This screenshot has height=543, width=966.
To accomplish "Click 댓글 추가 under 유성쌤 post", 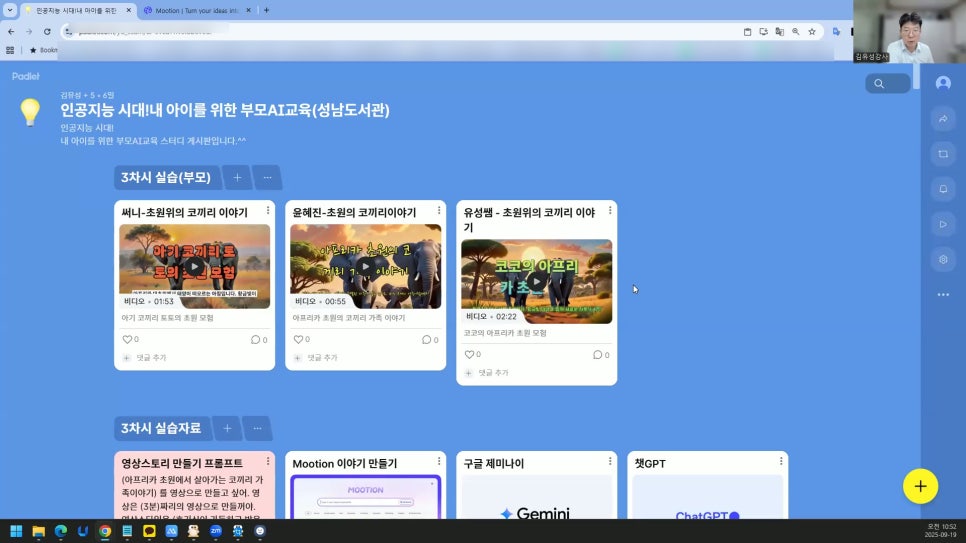I will click(493, 373).
